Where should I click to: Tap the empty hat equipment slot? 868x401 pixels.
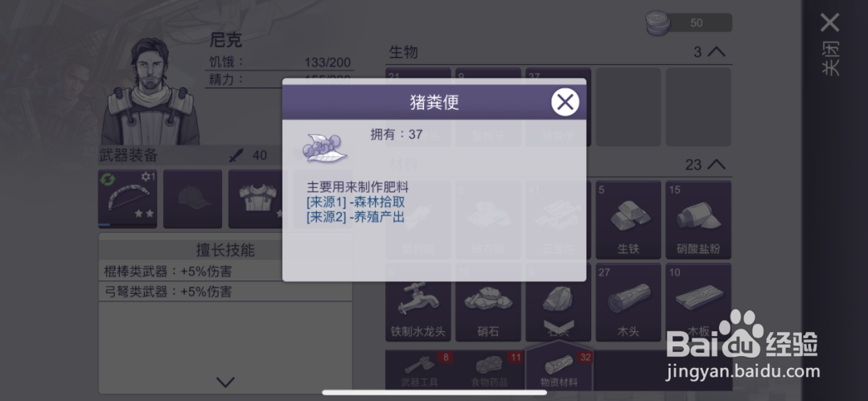coord(192,199)
